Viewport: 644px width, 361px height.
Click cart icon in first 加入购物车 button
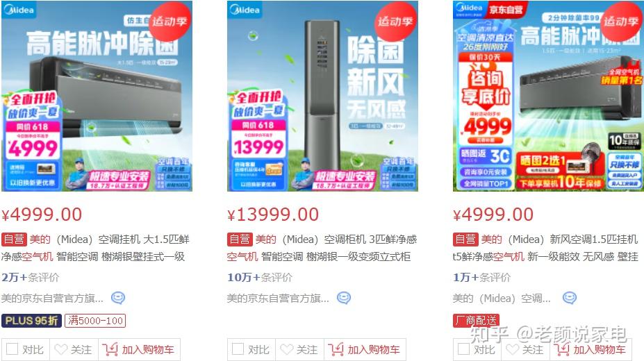coord(110,349)
